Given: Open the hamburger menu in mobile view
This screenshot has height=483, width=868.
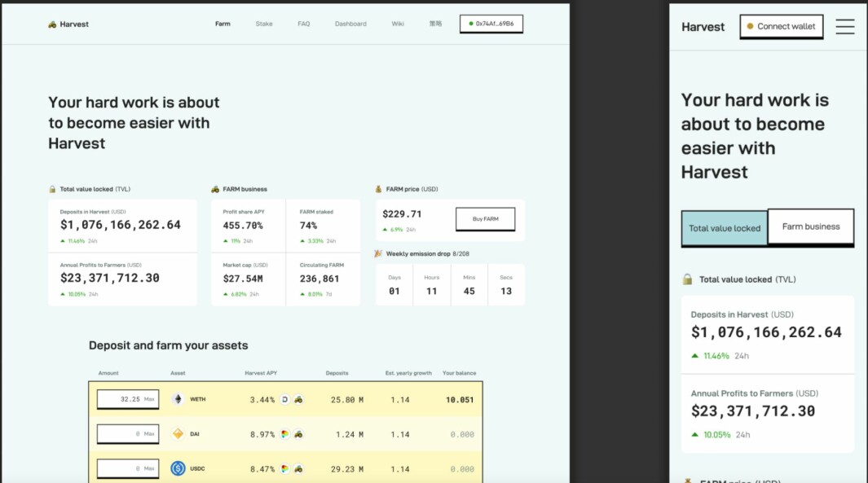Looking at the screenshot, I should tap(845, 27).
